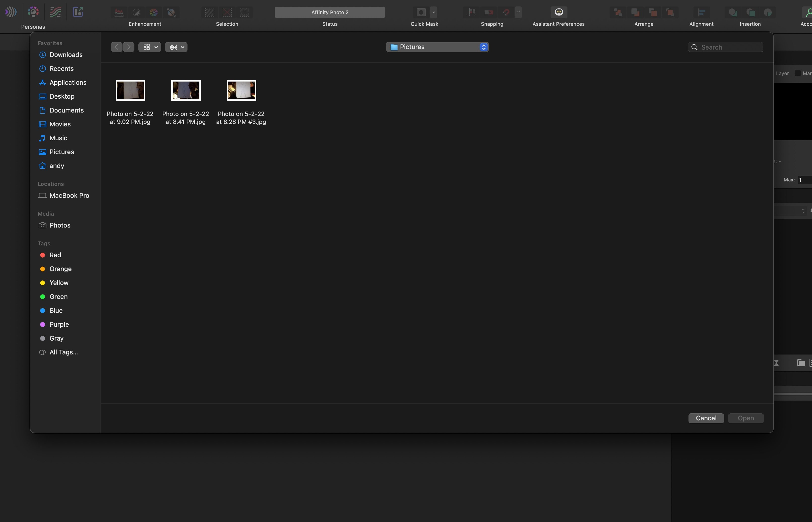Screen dimensions: 812x522
Task: Click Move to Back in Arrange
Action: (618, 13)
